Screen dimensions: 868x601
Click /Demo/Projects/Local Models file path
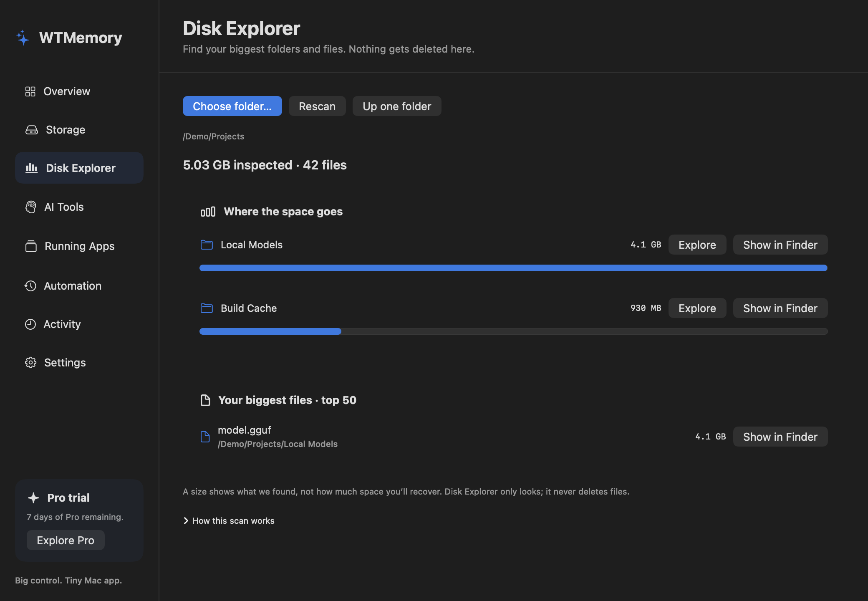click(278, 444)
